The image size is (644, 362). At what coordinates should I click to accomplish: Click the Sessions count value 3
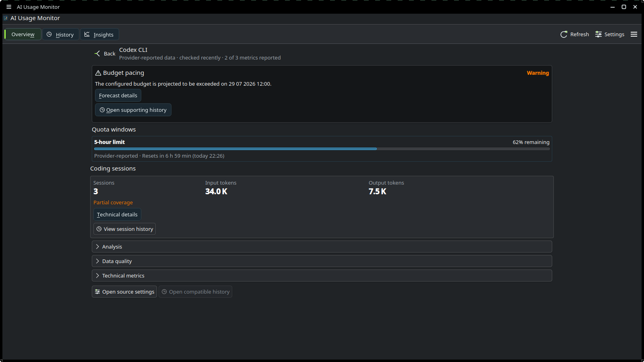coord(96,191)
